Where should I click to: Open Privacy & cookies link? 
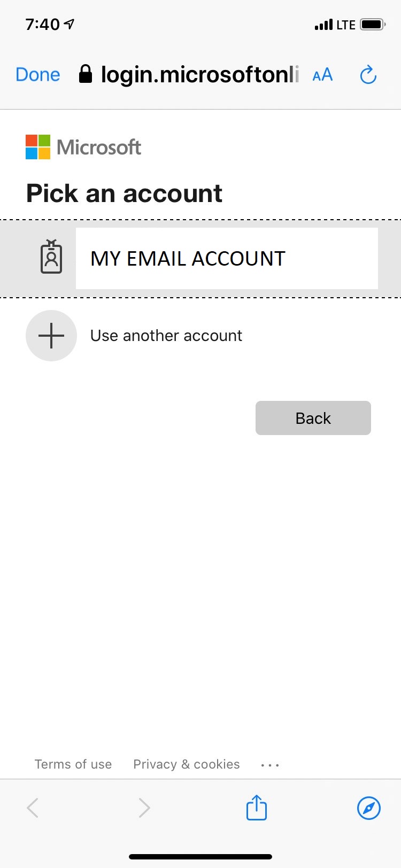[x=186, y=764]
